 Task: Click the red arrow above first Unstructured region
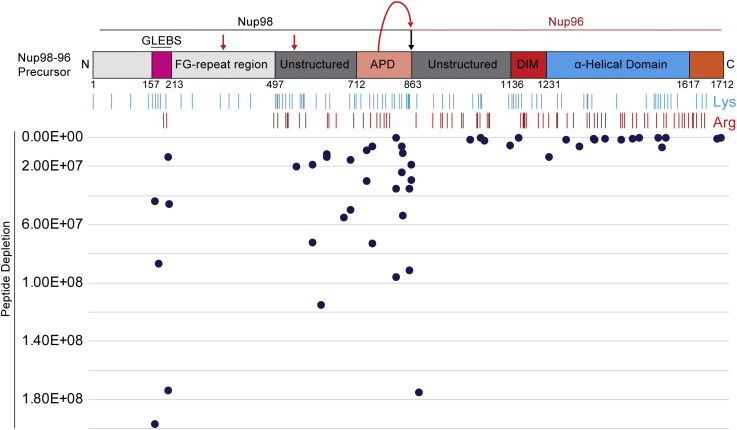pyautogui.click(x=294, y=42)
